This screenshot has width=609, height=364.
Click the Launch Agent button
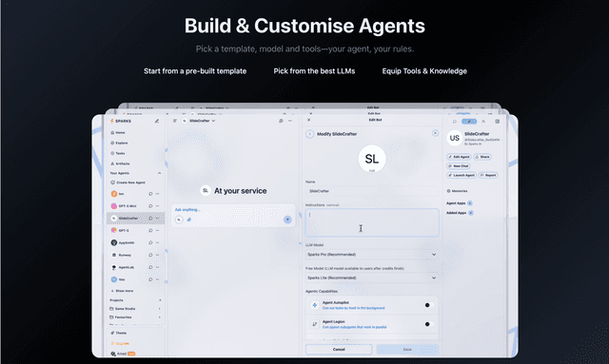tap(462, 176)
